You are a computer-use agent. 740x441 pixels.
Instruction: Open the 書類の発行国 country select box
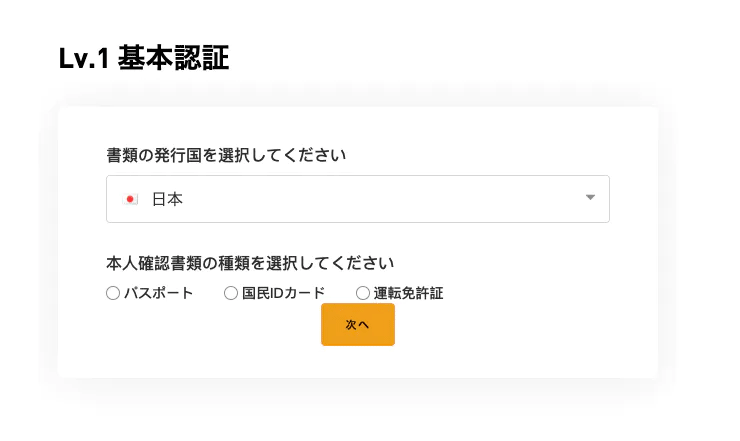358,199
